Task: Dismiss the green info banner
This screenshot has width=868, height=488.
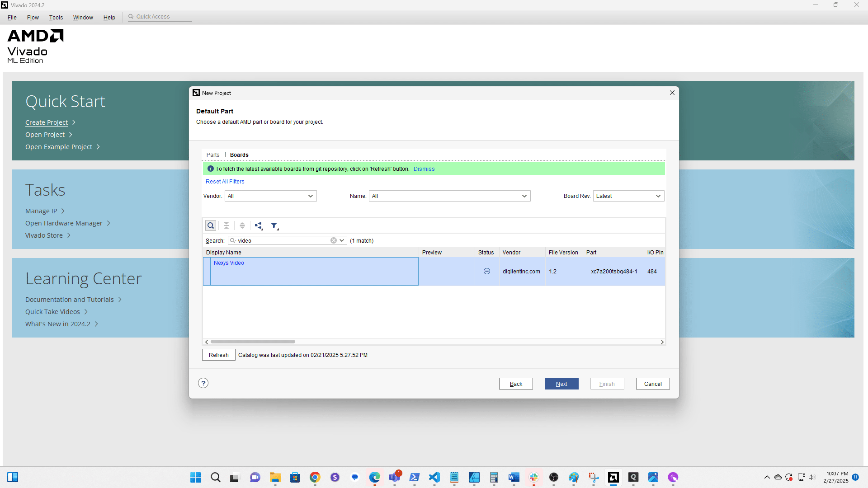Action: point(424,169)
